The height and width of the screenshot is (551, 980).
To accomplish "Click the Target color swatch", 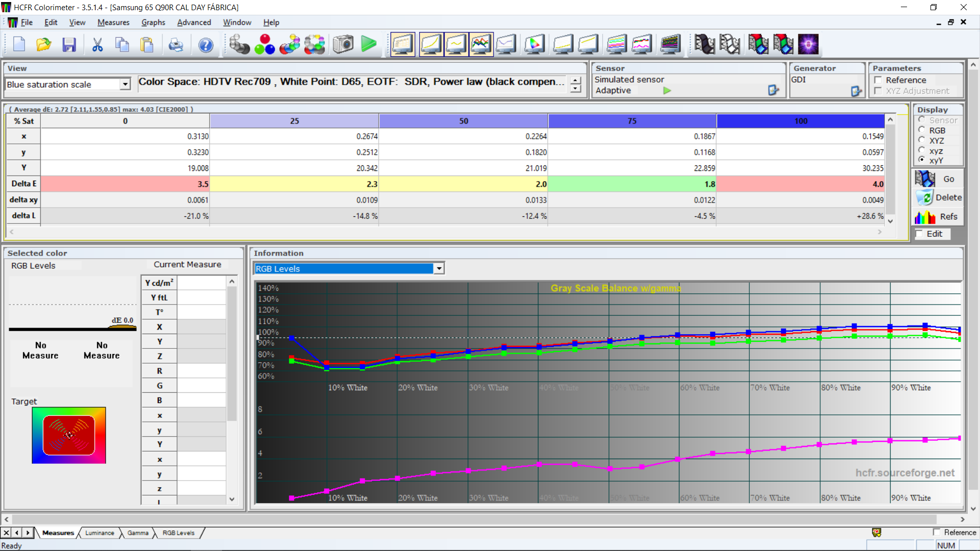I will click(x=69, y=435).
